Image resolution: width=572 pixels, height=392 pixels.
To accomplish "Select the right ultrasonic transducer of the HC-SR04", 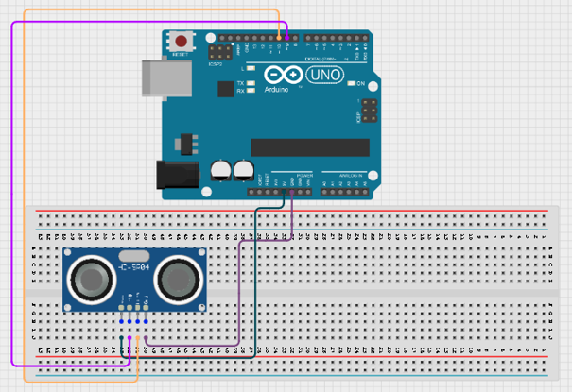I will [179, 280].
